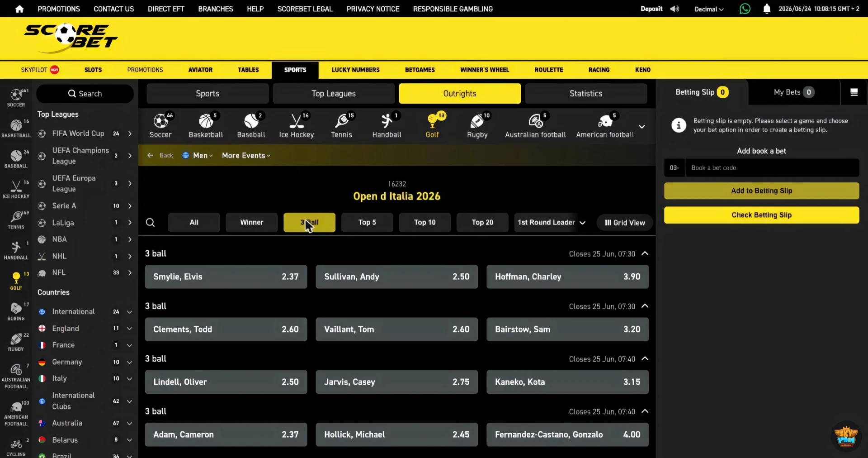This screenshot has width=868, height=458.
Task: Open betting slip menu list icon
Action: (854, 92)
